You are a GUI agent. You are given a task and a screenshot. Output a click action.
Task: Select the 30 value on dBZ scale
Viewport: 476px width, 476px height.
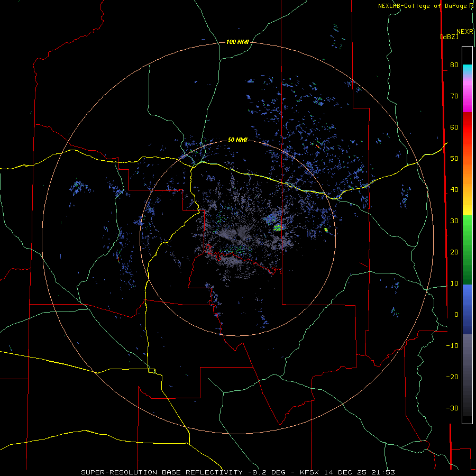coord(454,221)
